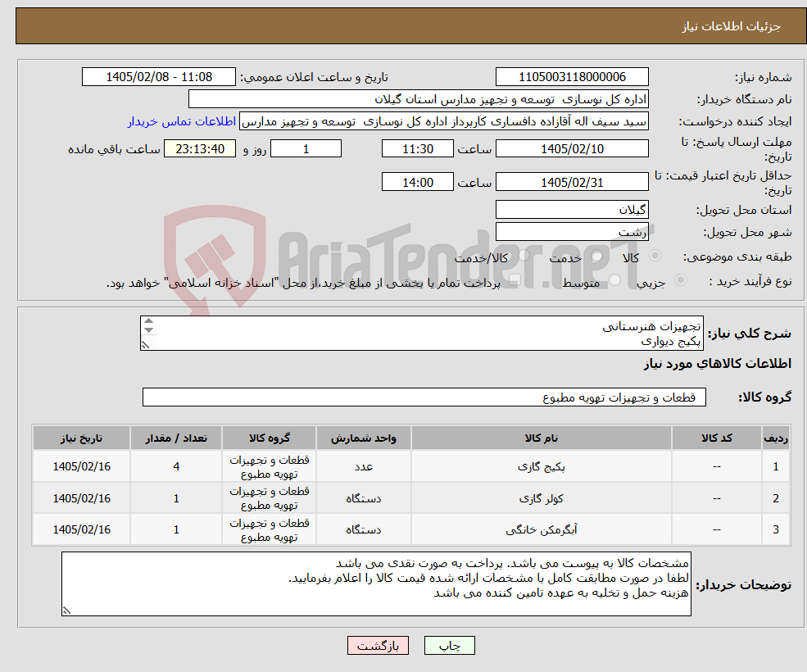The image size is (807, 672).
Task: Click the شرح کلی نیاز text area
Action: point(421,334)
